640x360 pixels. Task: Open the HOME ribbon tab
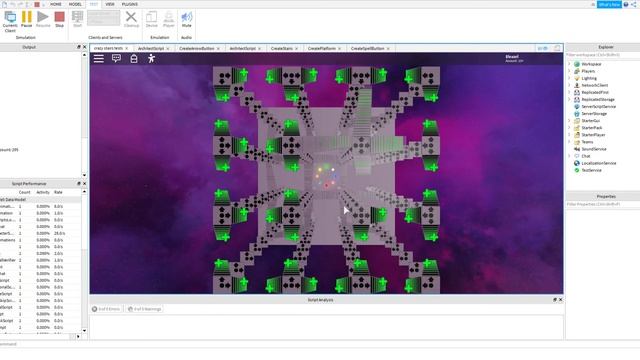(x=56, y=4)
